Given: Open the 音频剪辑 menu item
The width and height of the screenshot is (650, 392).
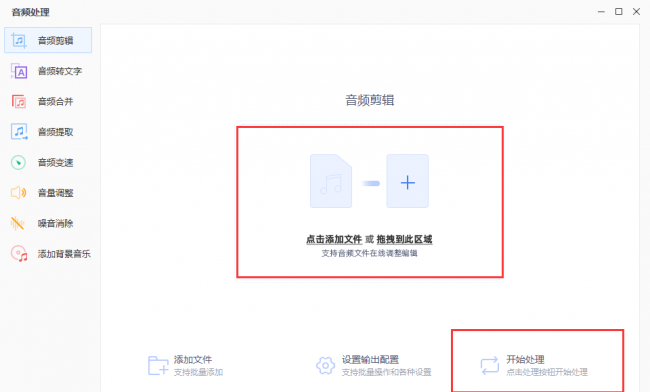Looking at the screenshot, I should [48, 40].
